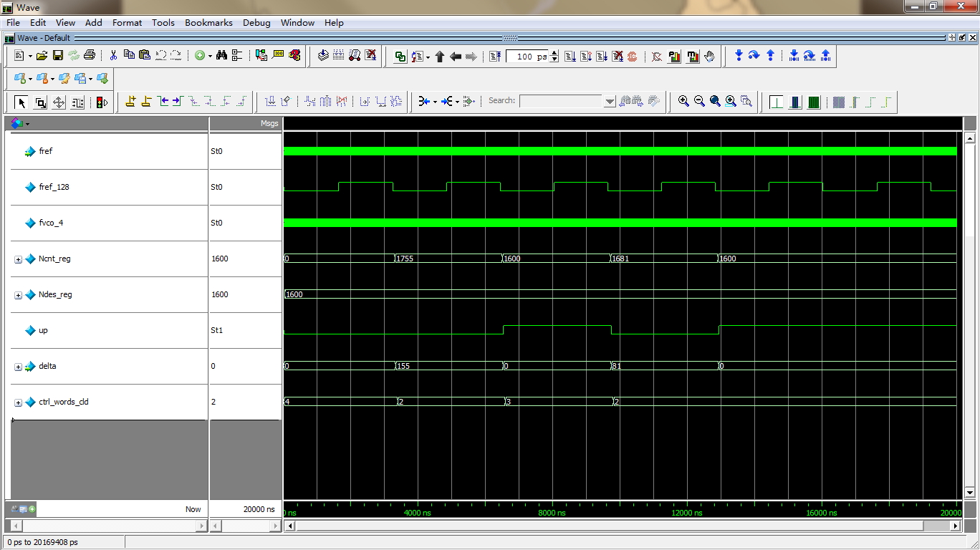
Task: Expand the ctrl_words_cld signal
Action: click(x=18, y=402)
